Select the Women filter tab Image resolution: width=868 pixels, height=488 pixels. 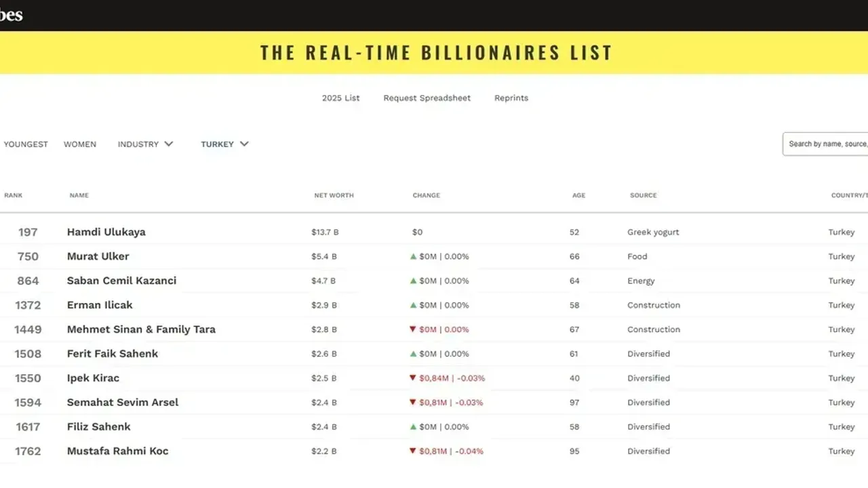click(80, 144)
